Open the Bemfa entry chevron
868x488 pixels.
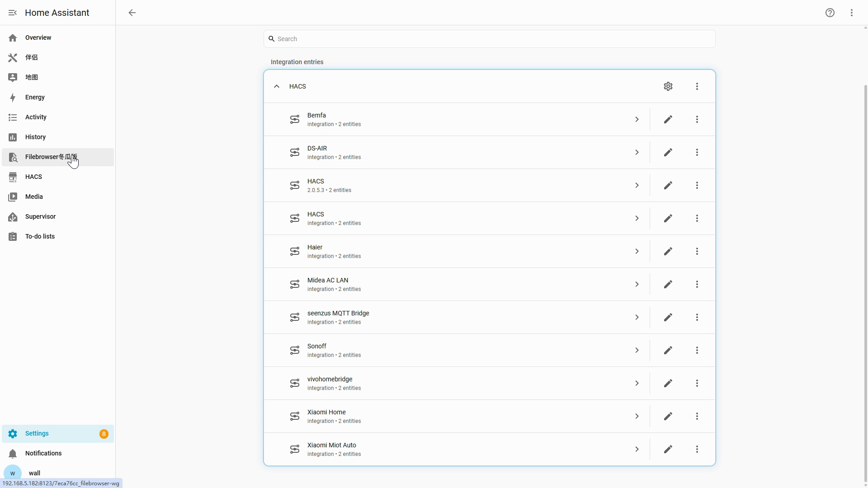(x=637, y=119)
